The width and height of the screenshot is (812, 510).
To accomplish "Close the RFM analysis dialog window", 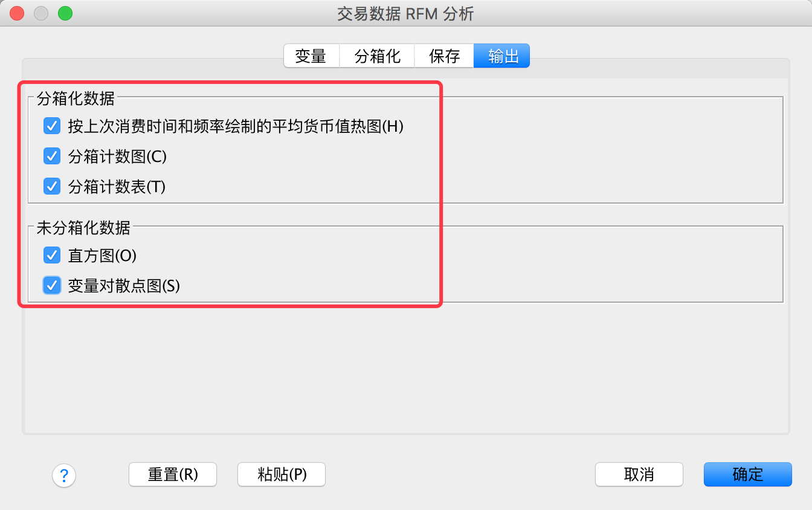I will 17,13.
